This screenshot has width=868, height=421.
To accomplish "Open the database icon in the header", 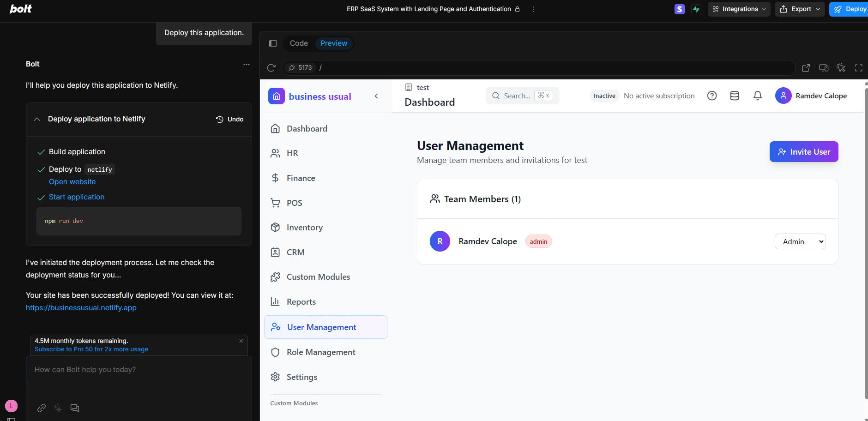I will tap(735, 96).
